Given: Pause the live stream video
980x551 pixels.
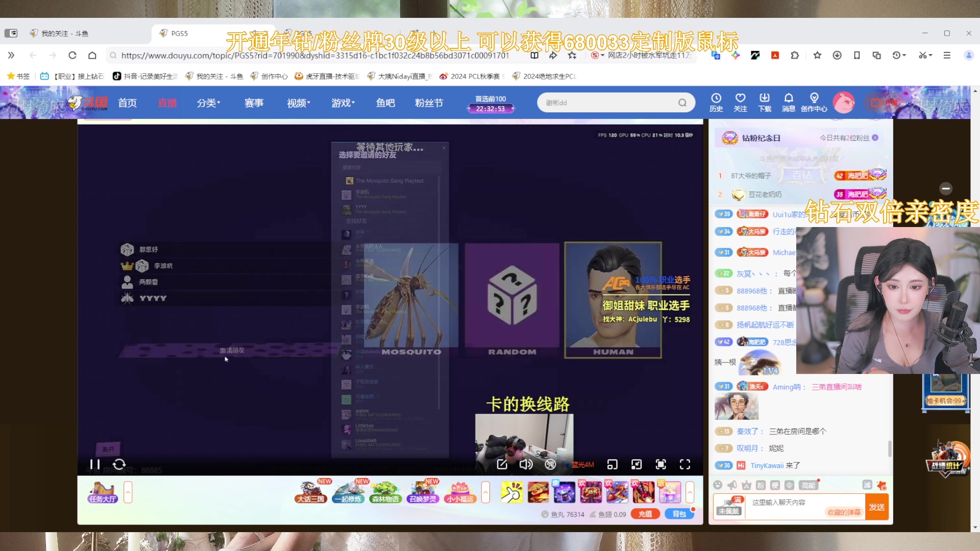Looking at the screenshot, I should [x=95, y=464].
